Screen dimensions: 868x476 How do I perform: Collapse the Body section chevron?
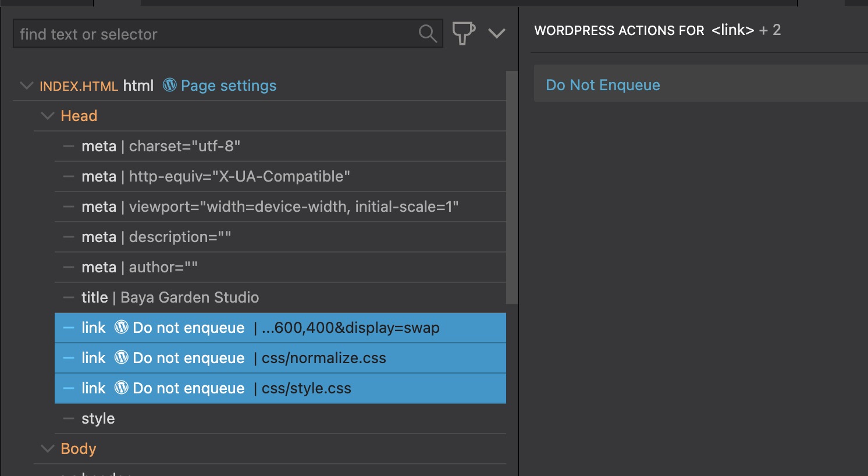pos(47,449)
